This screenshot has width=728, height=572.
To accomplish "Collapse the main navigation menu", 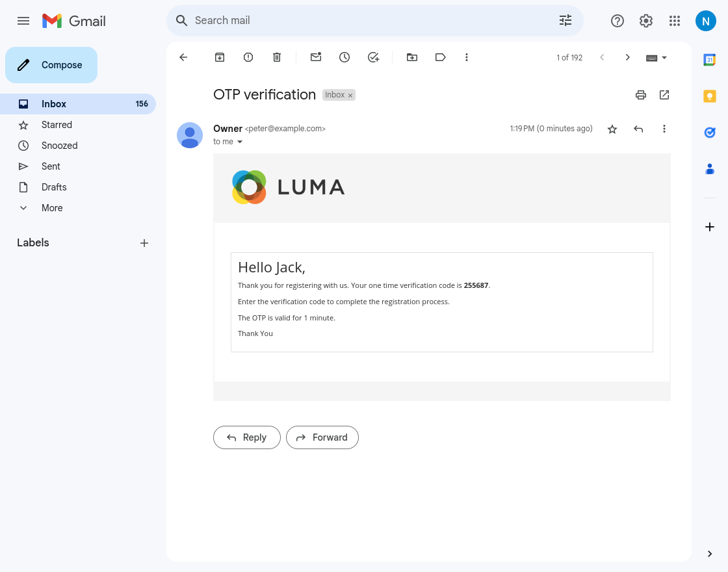I will pyautogui.click(x=23, y=21).
